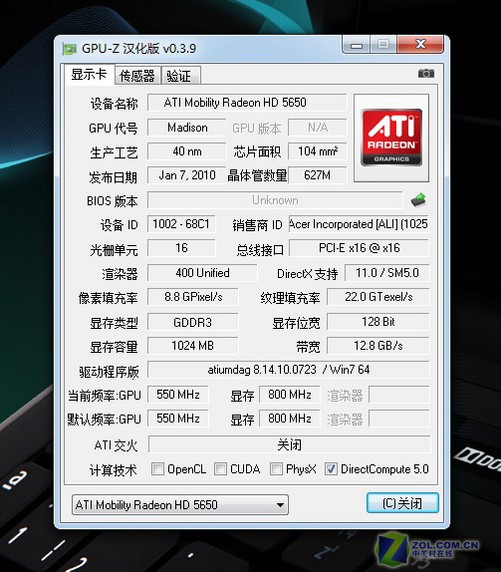Click the BIOS save chip icon
This screenshot has height=572, width=501.
click(x=418, y=200)
